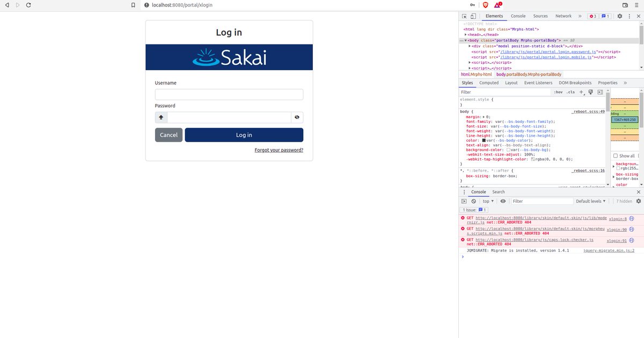Click the 1 message issues badge in toolbar
This screenshot has width=644, height=338.
[x=605, y=16]
